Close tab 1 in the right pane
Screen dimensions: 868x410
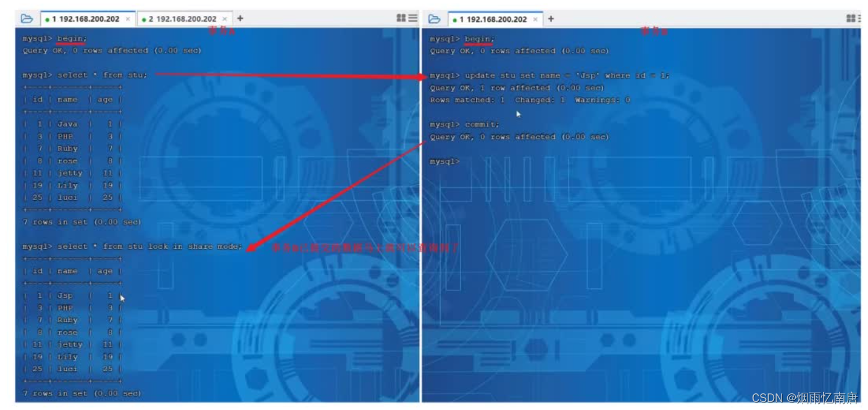tap(535, 19)
